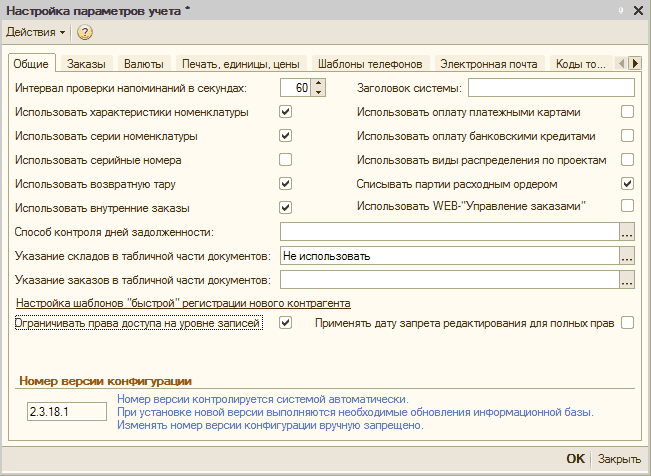
Task: Toggle 'Использовать серийные номера' checkbox
Action: [x=285, y=159]
